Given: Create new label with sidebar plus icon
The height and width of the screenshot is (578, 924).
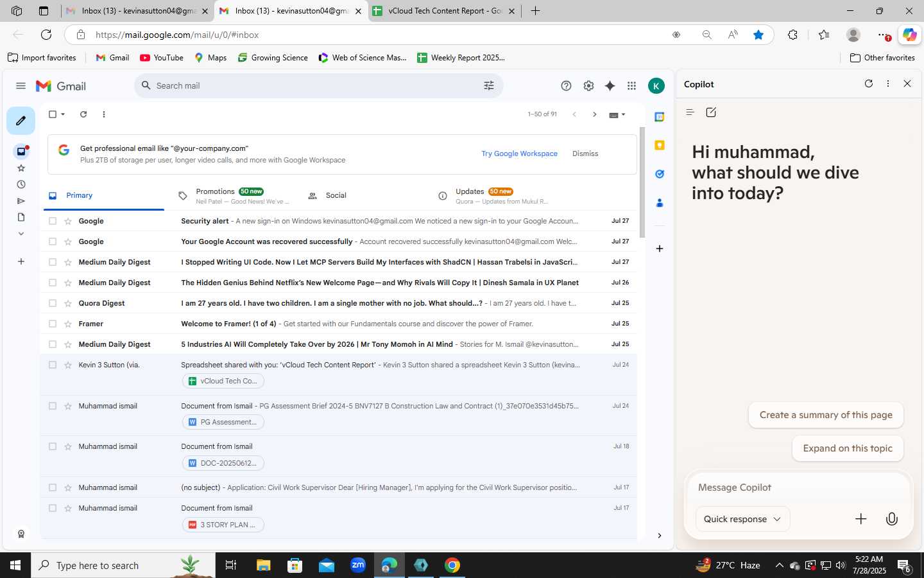Looking at the screenshot, I should click(x=21, y=261).
